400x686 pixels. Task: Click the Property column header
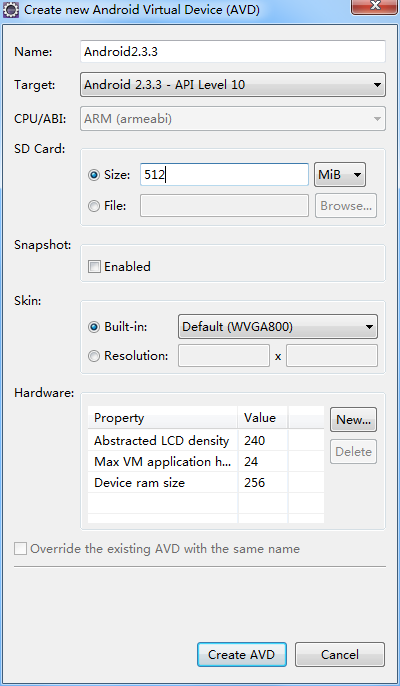[163, 418]
